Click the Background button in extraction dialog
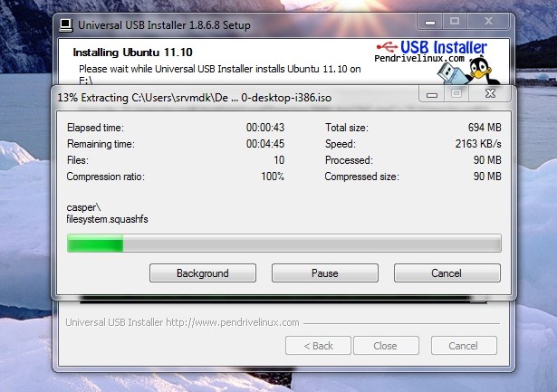Screen dimensions: 557x392 coord(203,273)
